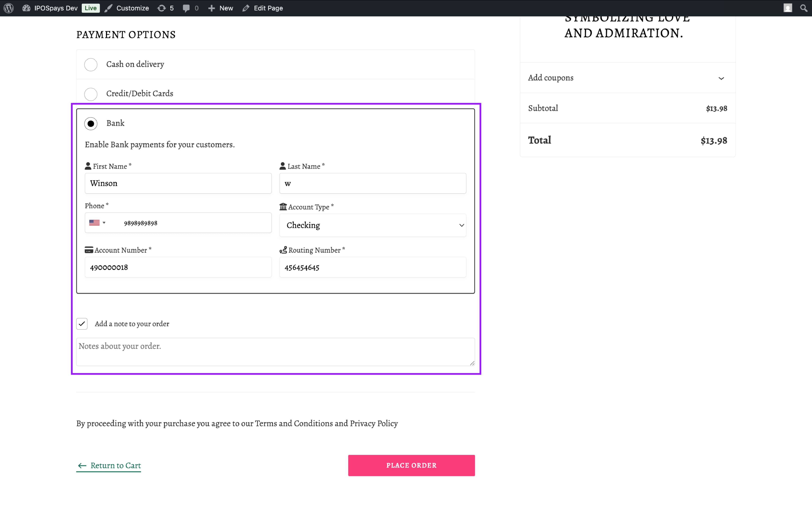Click the person icon beside First Name
812x508 pixels.
[x=88, y=166]
